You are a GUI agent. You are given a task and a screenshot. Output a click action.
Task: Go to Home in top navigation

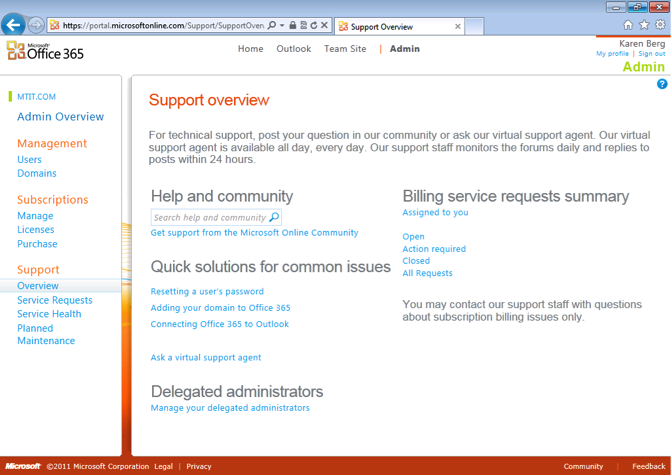tap(250, 49)
